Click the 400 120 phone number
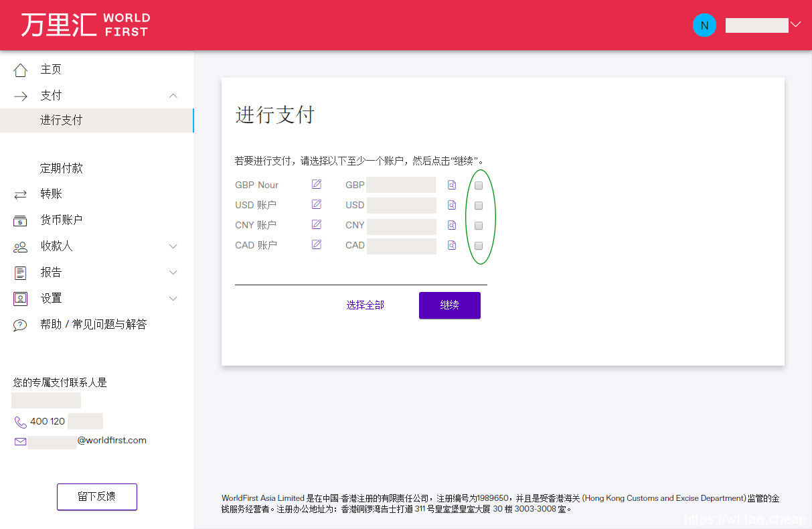The width and height of the screenshot is (812, 529). [x=48, y=422]
